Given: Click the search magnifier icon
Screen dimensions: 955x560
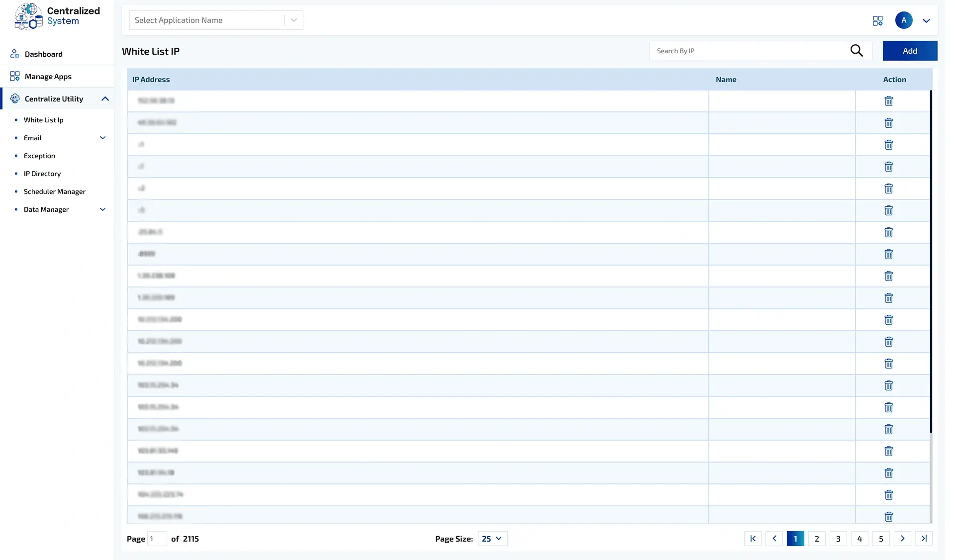Looking at the screenshot, I should (x=856, y=51).
